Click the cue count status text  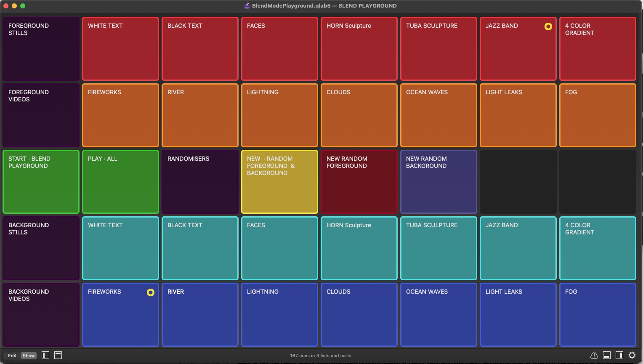coord(321,356)
